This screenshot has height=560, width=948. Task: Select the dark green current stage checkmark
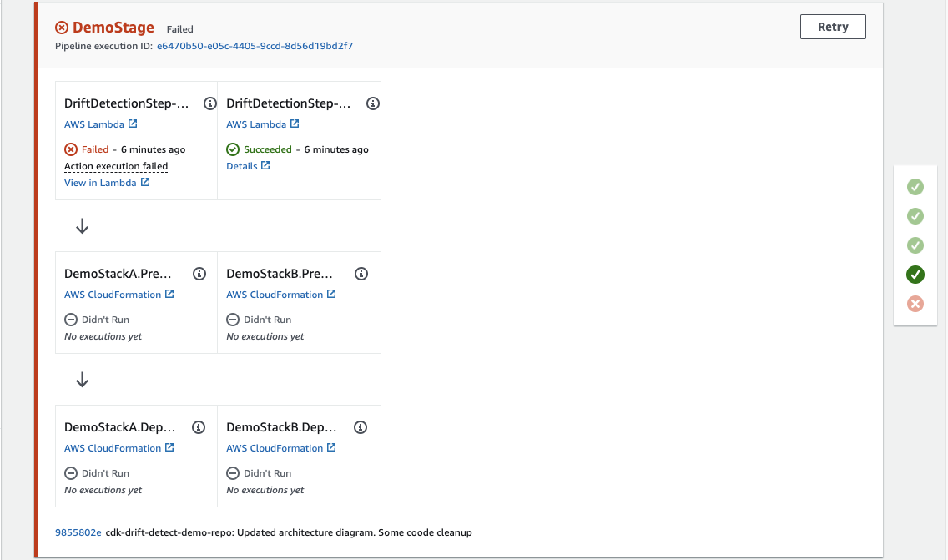click(x=915, y=275)
